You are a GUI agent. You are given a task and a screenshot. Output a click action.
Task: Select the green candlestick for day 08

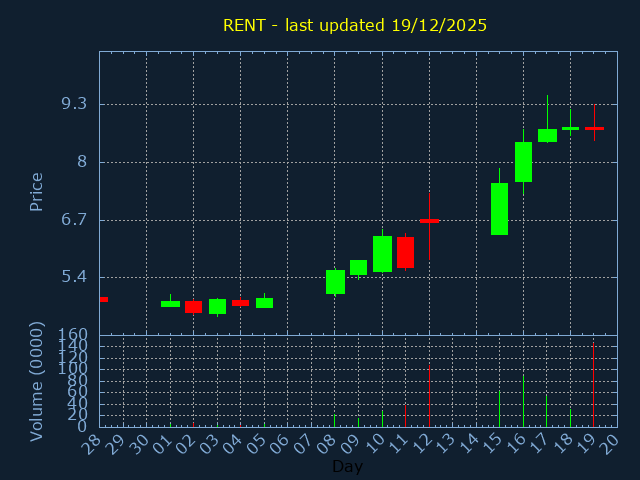(335, 282)
